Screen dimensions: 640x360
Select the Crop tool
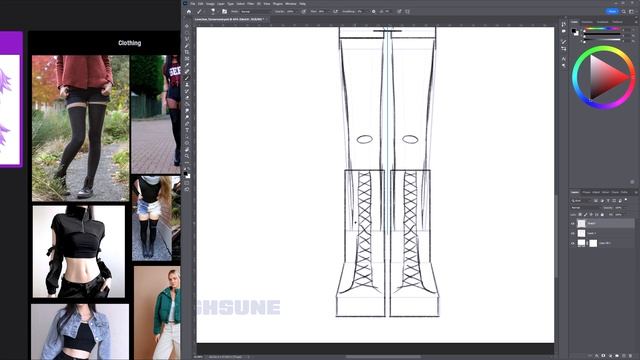[x=187, y=52]
